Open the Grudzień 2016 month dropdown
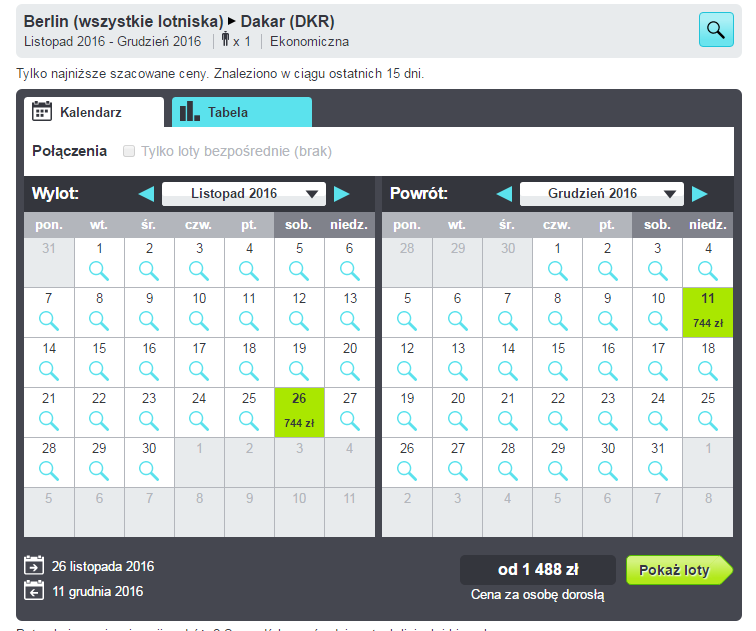Screen dimensions: 756x631 coord(602,194)
